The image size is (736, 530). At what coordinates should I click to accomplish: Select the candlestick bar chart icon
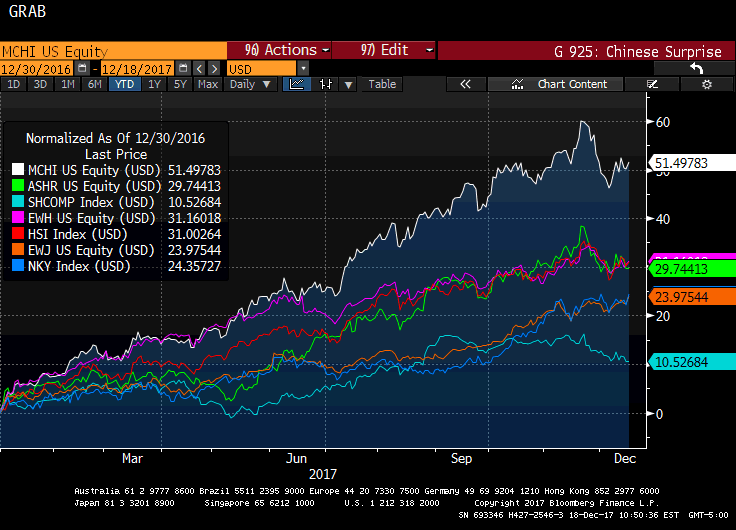pyautogui.click(x=325, y=84)
